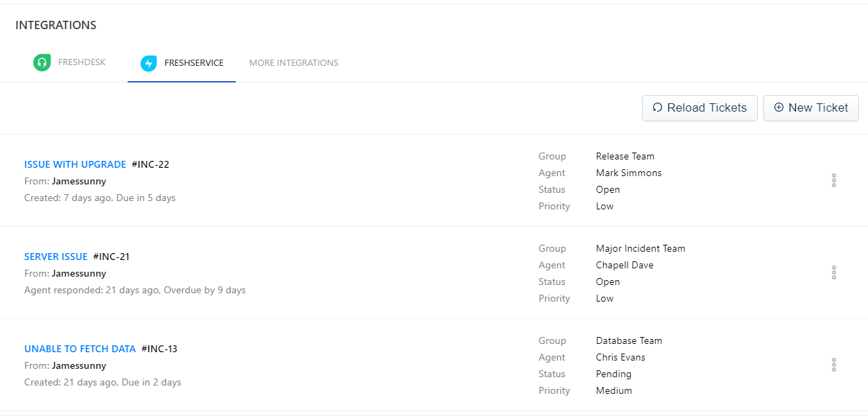Click the reload icon in Reload Tickets
This screenshot has height=416, width=868.
(x=657, y=107)
